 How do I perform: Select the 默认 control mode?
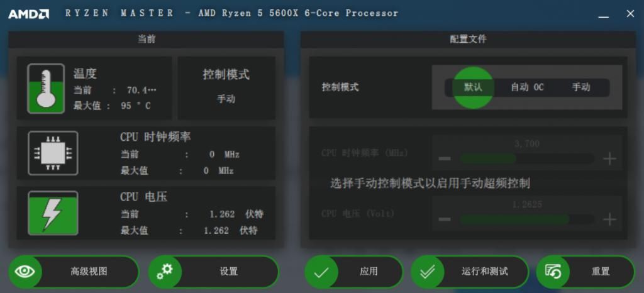(473, 87)
